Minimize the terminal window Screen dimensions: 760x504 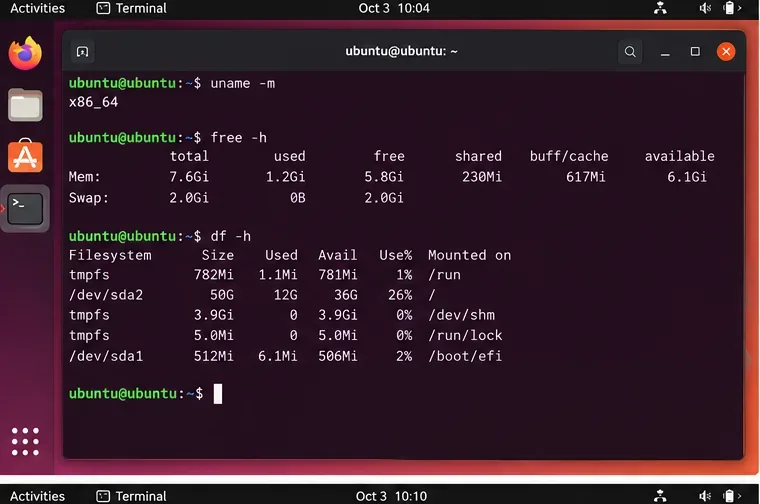tap(665, 51)
